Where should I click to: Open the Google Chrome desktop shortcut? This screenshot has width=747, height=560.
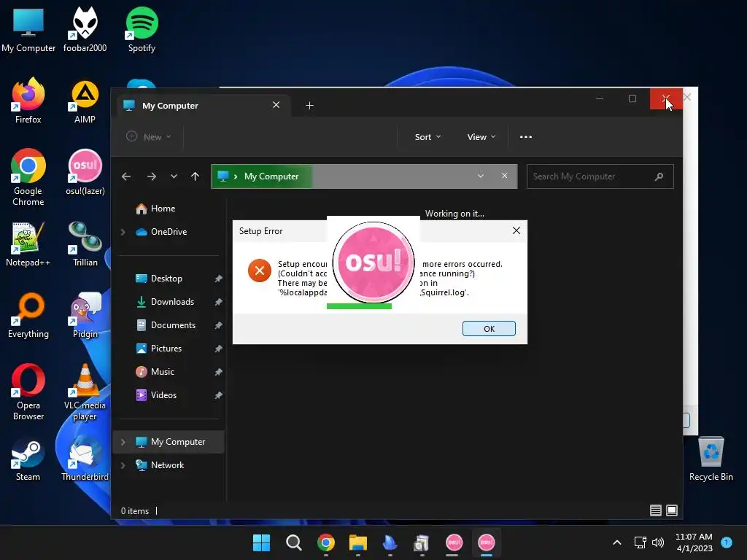pyautogui.click(x=28, y=177)
